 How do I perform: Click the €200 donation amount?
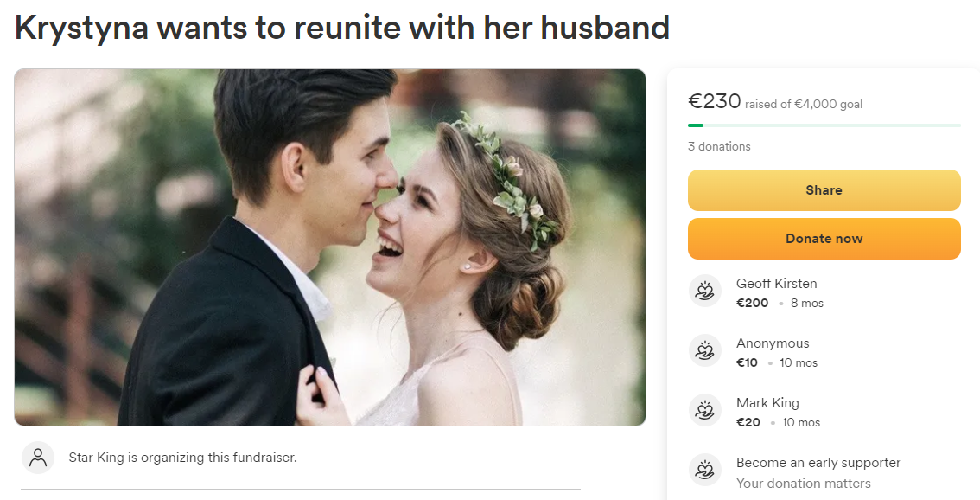click(x=753, y=303)
